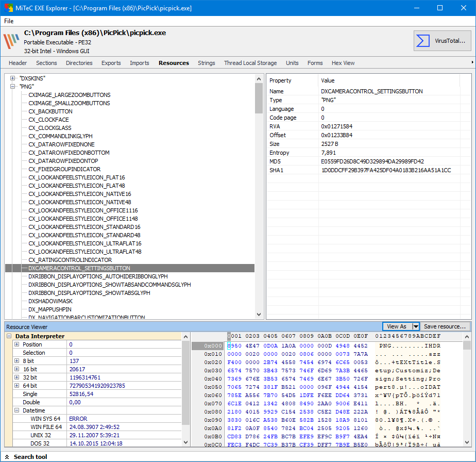Open the Thread Local Storage tab
476x462 pixels.
(250, 63)
